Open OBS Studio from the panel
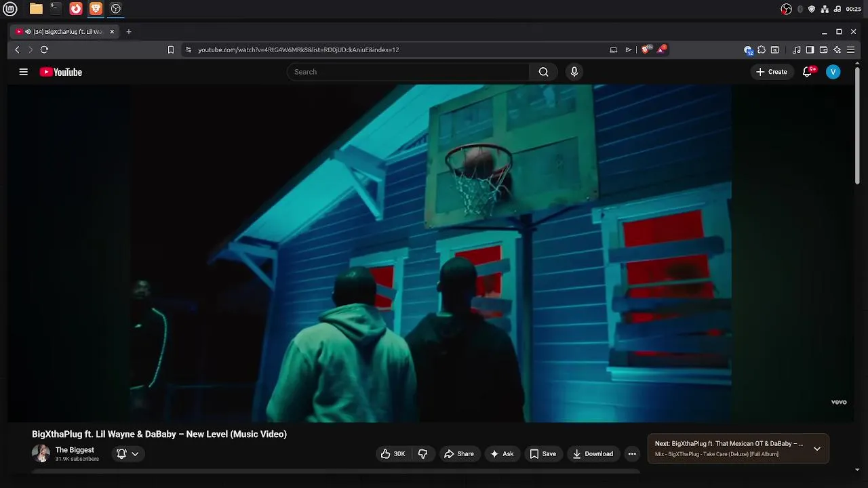 pos(116,9)
